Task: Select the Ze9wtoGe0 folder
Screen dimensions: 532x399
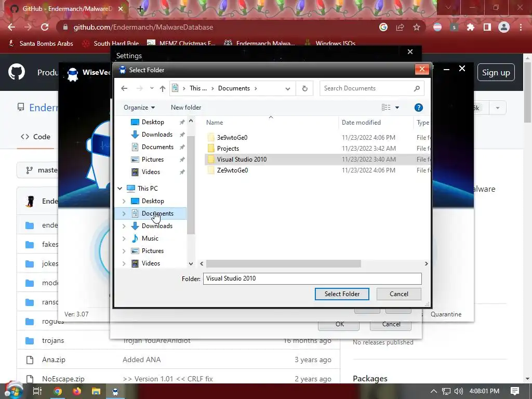Action: (232, 170)
